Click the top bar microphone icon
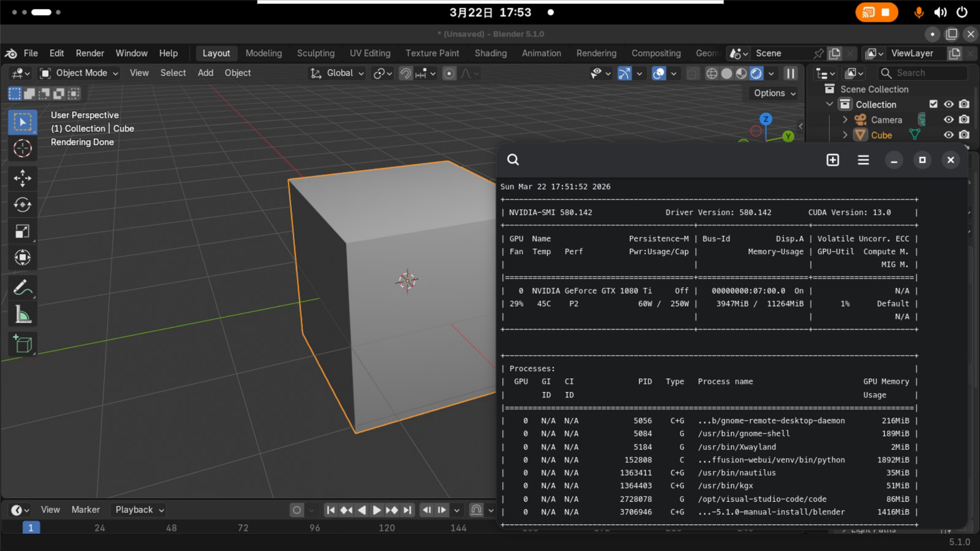The image size is (980, 551). click(x=918, y=12)
